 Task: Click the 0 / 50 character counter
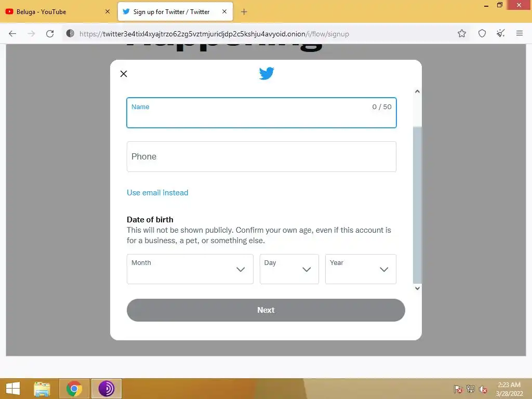(x=382, y=107)
